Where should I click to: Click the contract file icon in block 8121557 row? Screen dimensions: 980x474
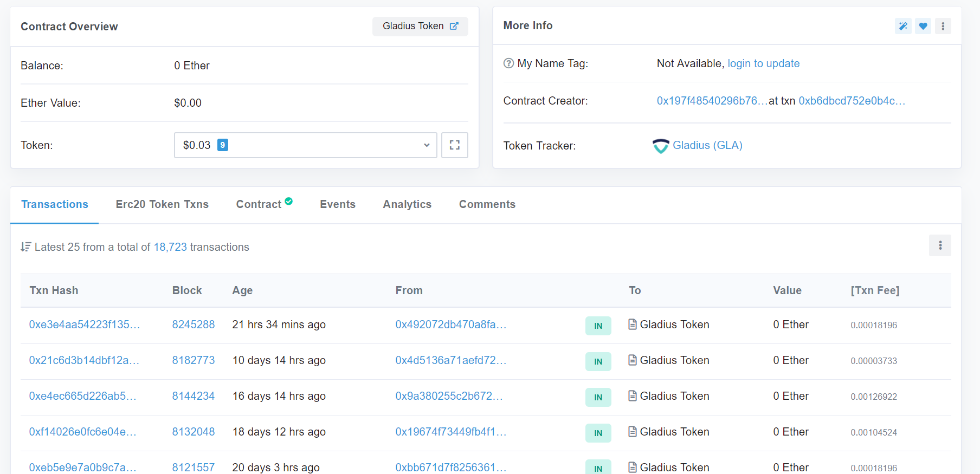[633, 467]
